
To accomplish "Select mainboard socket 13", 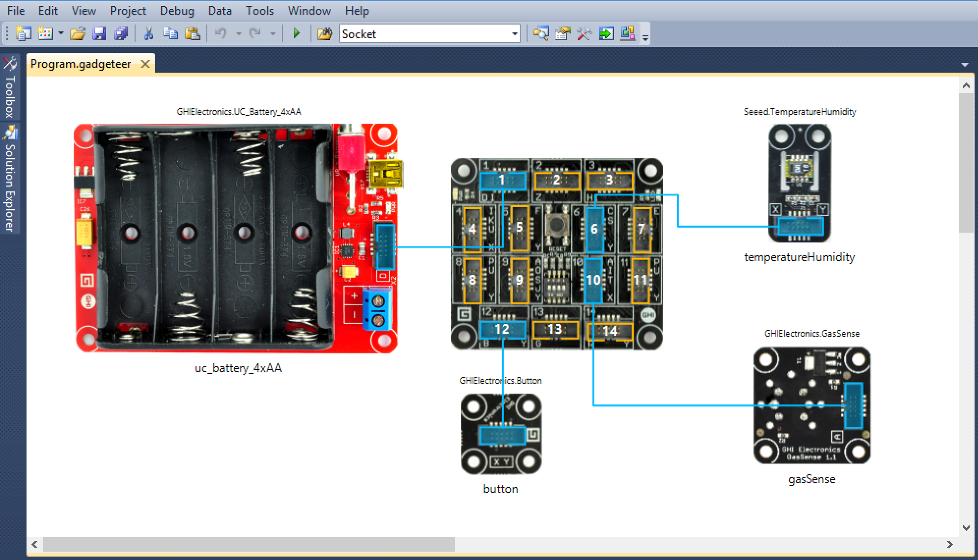I will [555, 330].
